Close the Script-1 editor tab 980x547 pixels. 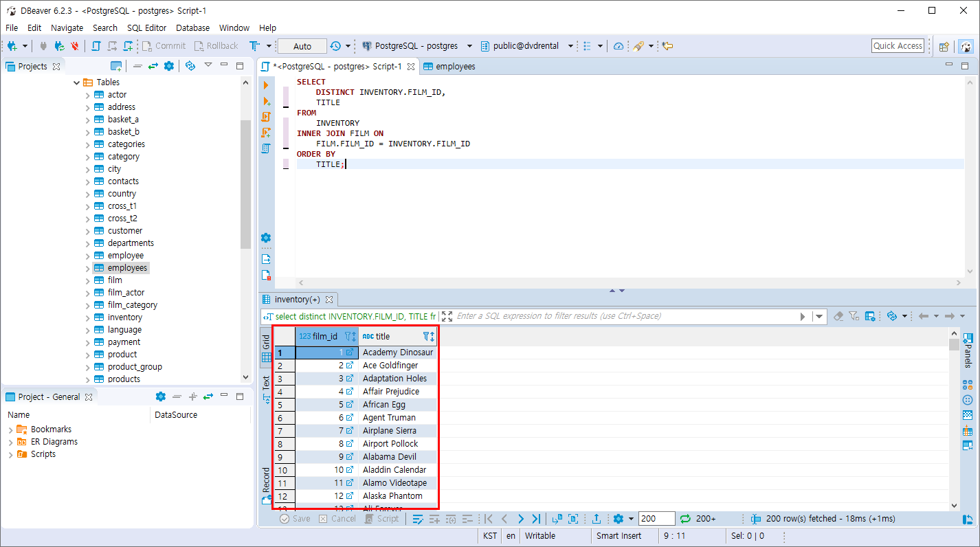point(411,67)
